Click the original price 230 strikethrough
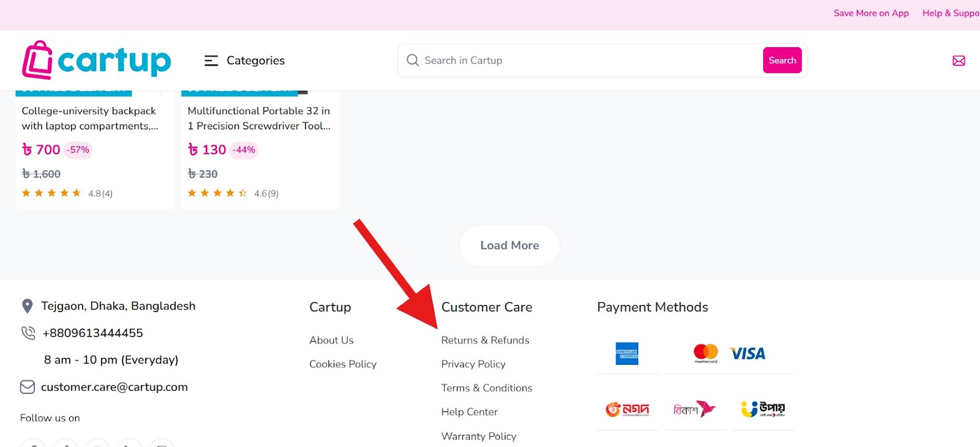This screenshot has height=447, width=980. click(203, 174)
